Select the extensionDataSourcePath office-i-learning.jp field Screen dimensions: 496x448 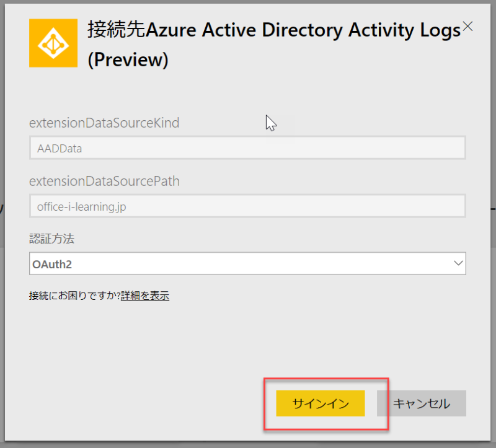click(247, 206)
